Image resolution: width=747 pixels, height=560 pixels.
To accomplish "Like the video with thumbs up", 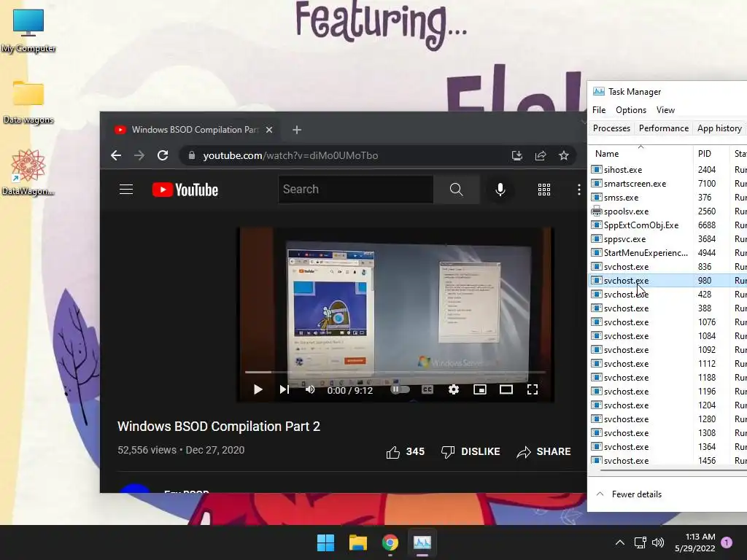I will click(x=406, y=451).
